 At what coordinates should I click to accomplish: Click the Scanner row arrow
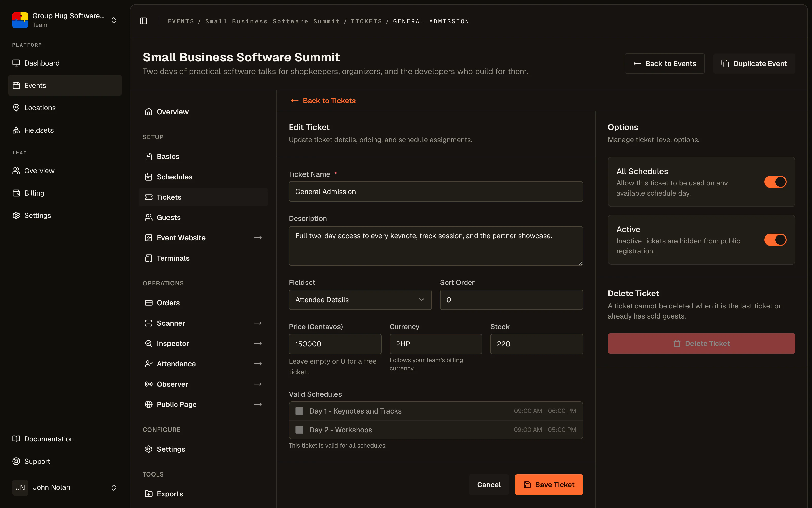[x=258, y=323]
